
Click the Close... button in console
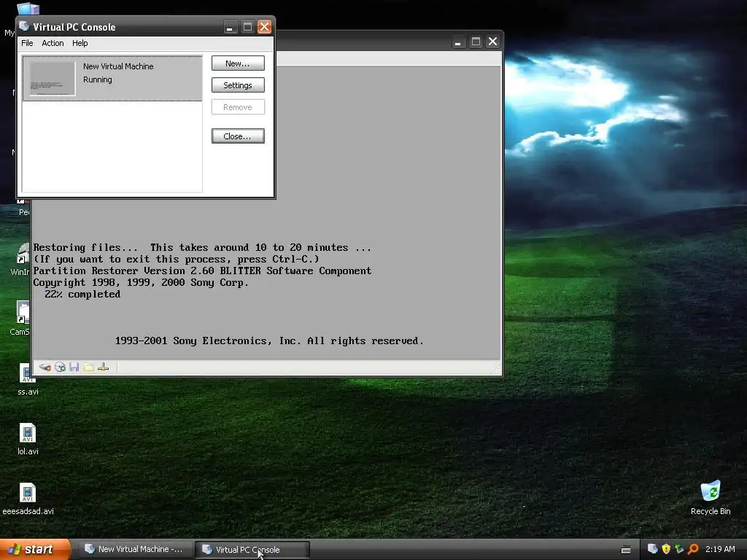238,136
